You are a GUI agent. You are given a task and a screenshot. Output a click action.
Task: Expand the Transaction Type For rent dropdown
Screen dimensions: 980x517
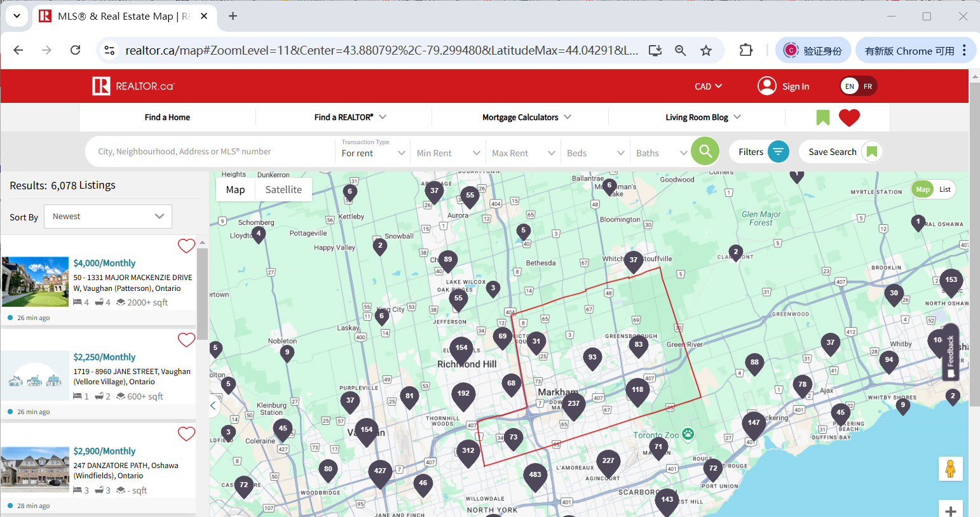[373, 152]
